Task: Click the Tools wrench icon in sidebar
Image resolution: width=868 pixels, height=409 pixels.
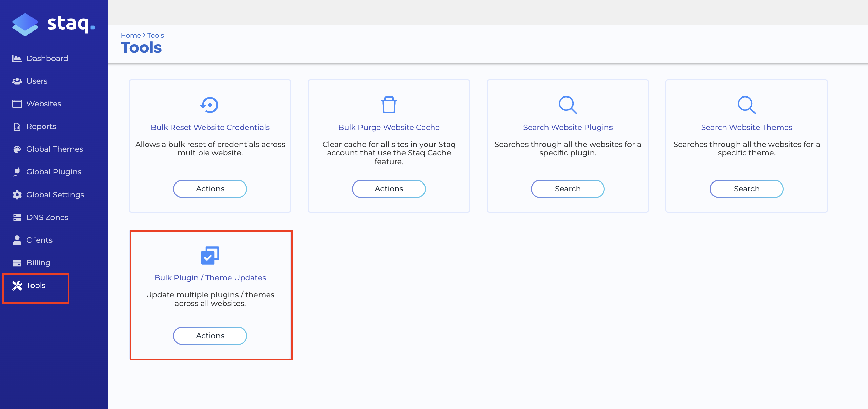Action: coord(17,286)
